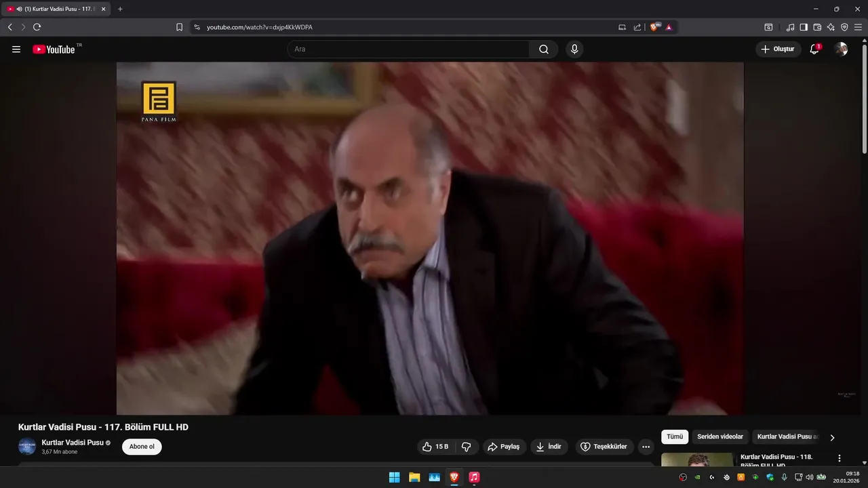Like the video with 15 B thumbs-up
Image resolution: width=868 pixels, height=488 pixels.
[x=435, y=447]
